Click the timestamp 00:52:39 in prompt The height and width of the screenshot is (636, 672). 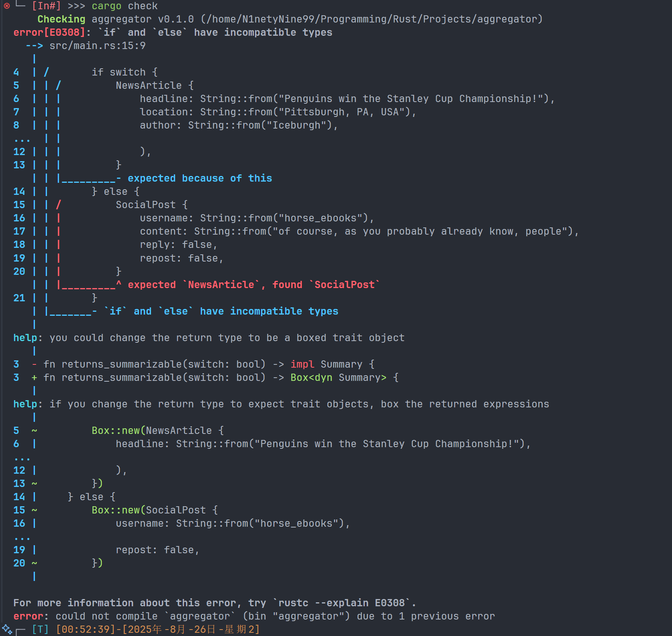[x=85, y=629]
